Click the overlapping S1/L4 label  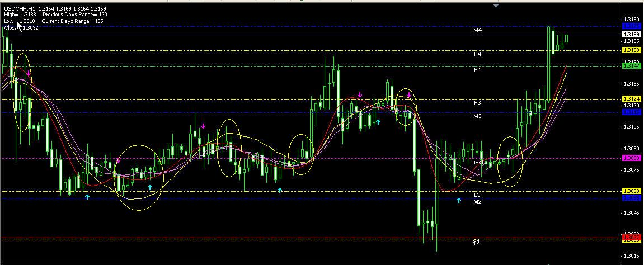[x=477, y=243]
